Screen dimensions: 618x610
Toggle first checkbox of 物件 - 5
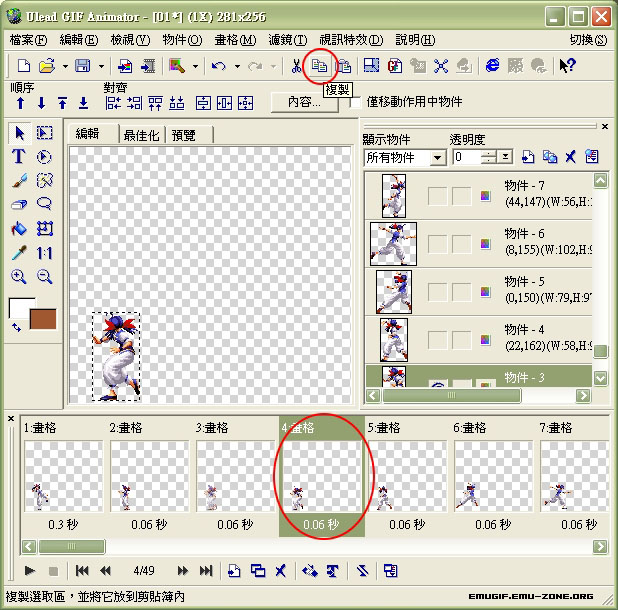pos(437,292)
